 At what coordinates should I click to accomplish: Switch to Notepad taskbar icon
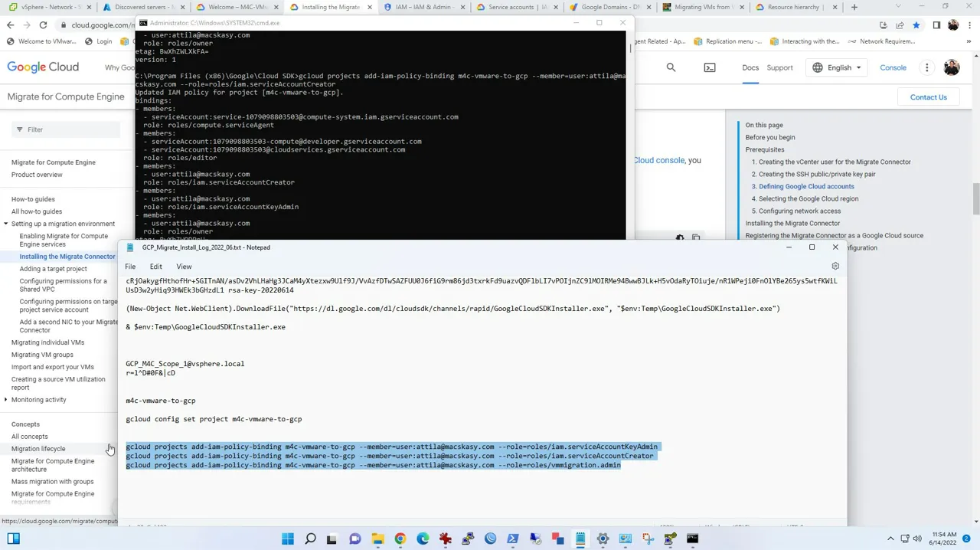point(580,539)
